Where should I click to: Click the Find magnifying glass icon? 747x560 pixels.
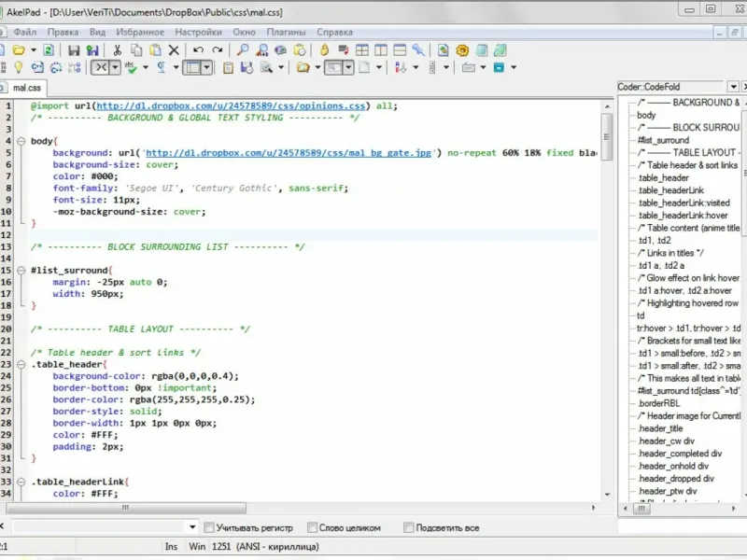(x=243, y=49)
